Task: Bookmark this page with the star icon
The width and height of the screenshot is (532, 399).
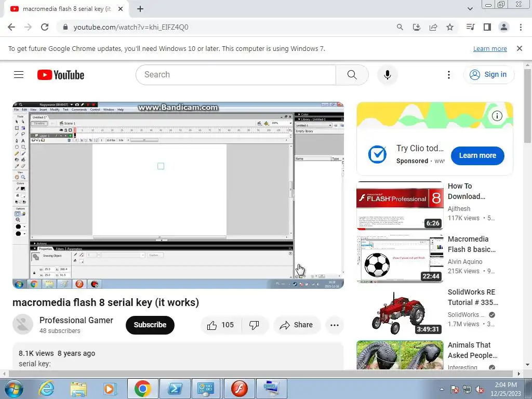Action: coord(450,27)
